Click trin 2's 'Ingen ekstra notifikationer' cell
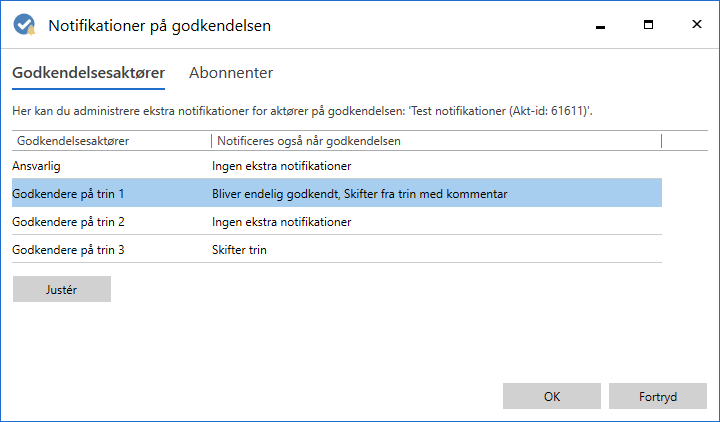Image resolution: width=720 pixels, height=422 pixels. tap(281, 221)
